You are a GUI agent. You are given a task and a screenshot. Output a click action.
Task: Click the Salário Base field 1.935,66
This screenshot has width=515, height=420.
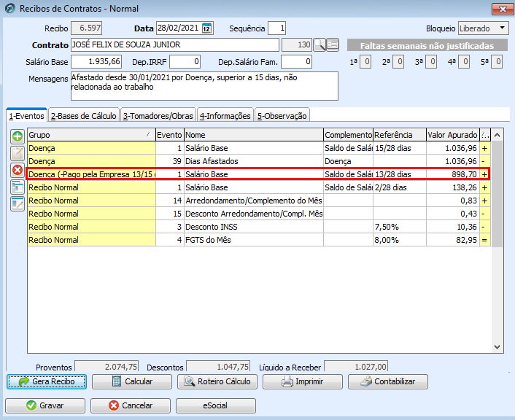click(x=96, y=62)
